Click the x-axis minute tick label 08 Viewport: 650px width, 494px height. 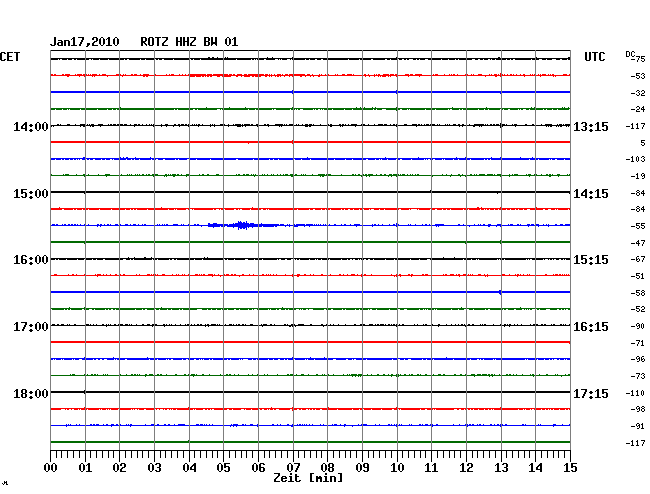(x=327, y=468)
